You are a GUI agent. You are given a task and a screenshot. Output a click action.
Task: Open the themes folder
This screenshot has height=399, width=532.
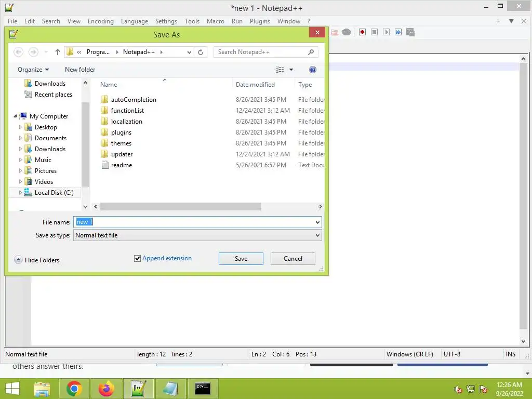[x=121, y=143]
